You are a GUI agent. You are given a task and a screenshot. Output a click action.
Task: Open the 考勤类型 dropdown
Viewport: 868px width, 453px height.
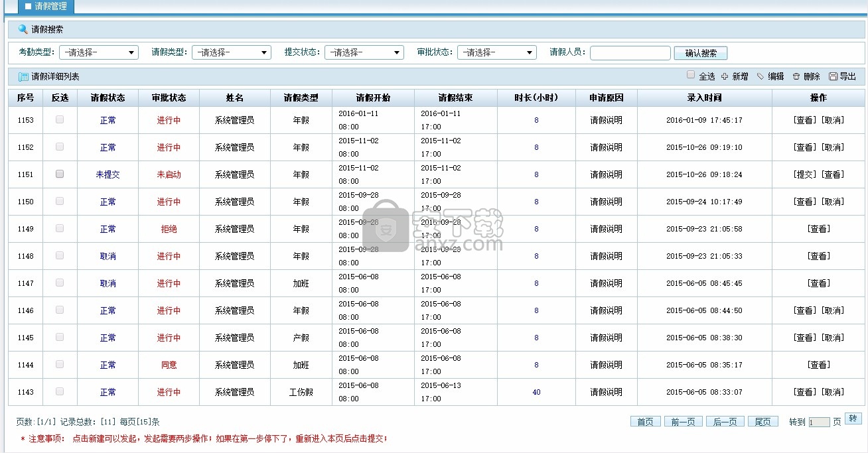coord(99,52)
